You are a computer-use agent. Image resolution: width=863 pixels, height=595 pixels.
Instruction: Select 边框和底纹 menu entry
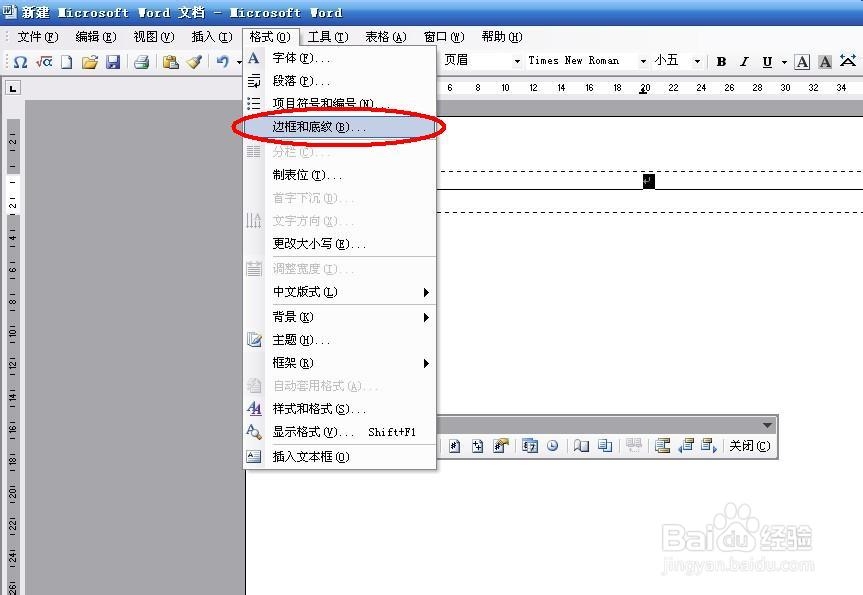(x=340, y=127)
